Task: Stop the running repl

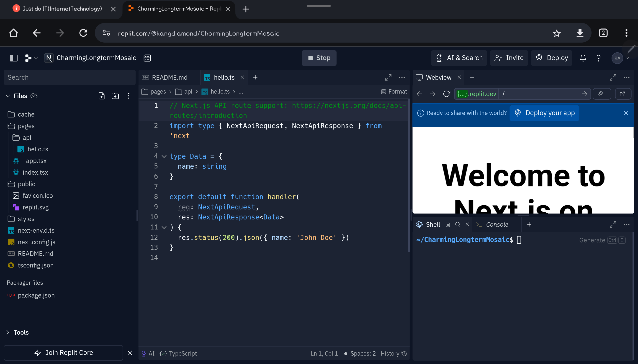Action: [319, 58]
